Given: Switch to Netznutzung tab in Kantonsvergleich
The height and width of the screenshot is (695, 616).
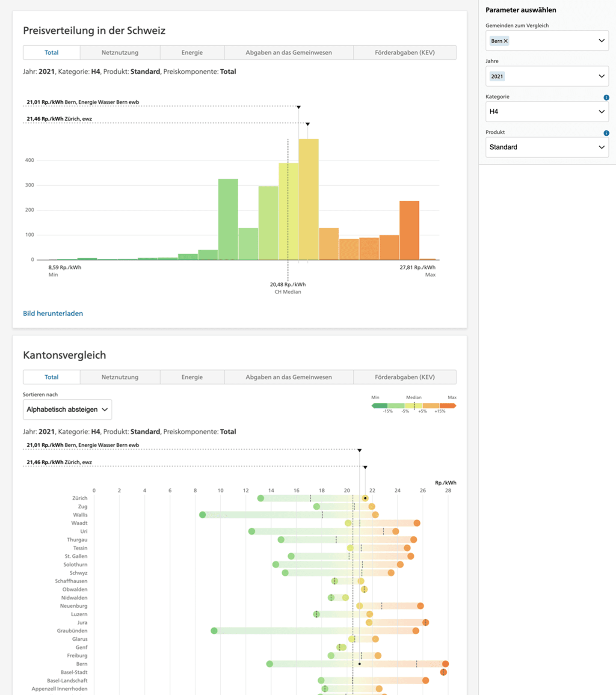Looking at the screenshot, I should point(120,377).
